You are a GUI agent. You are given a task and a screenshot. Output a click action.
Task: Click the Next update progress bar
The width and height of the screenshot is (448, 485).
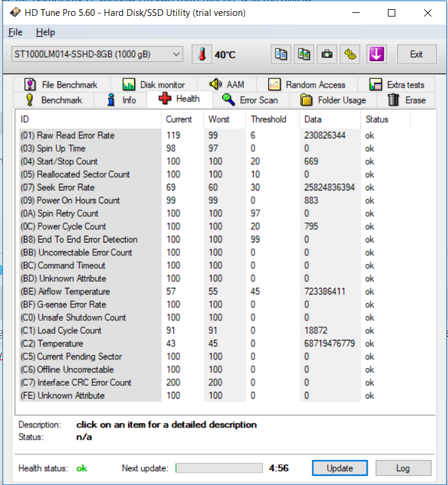(219, 468)
